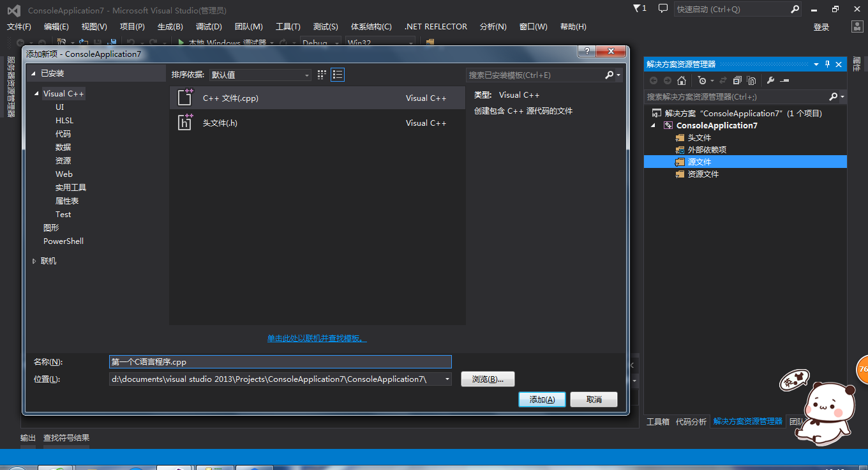Select the 代码 category
This screenshot has height=470, width=868.
tap(63, 133)
